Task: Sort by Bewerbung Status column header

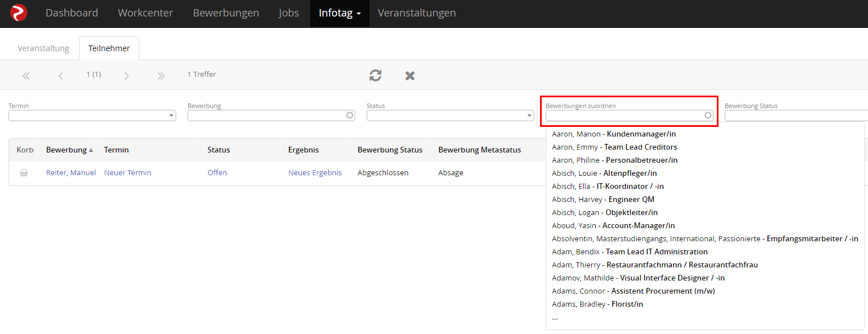Action: [390, 150]
